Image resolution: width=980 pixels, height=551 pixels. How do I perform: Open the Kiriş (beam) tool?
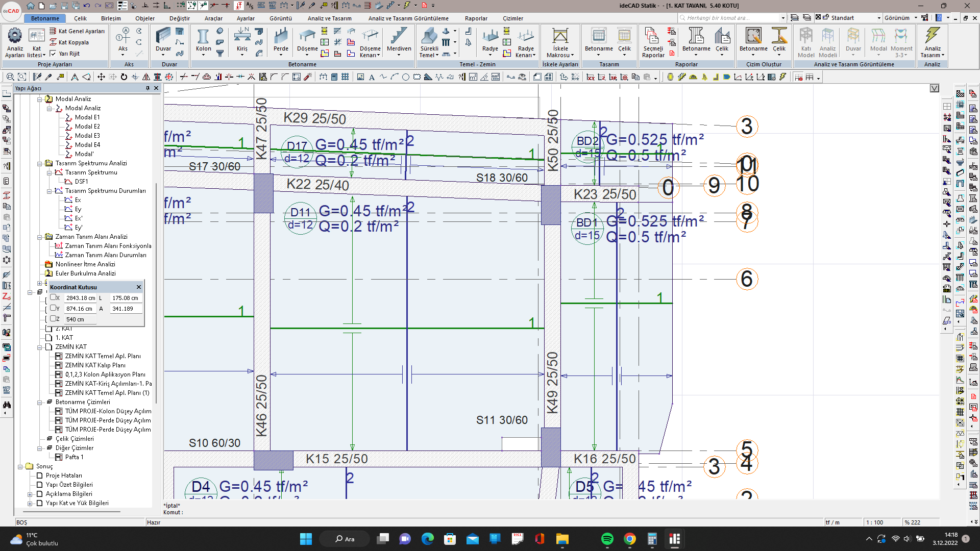pos(242,41)
